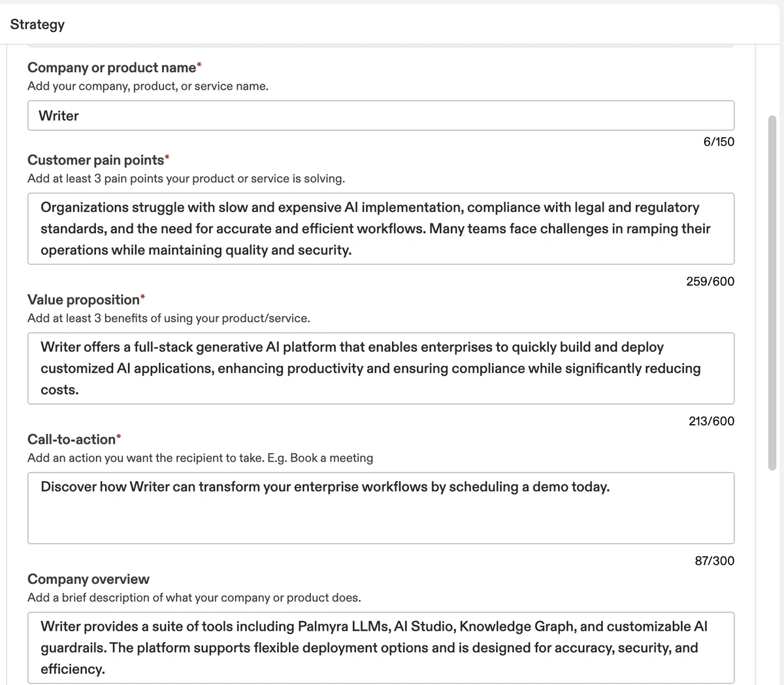
Task: Click the 213/600 character counter
Action: 711,421
